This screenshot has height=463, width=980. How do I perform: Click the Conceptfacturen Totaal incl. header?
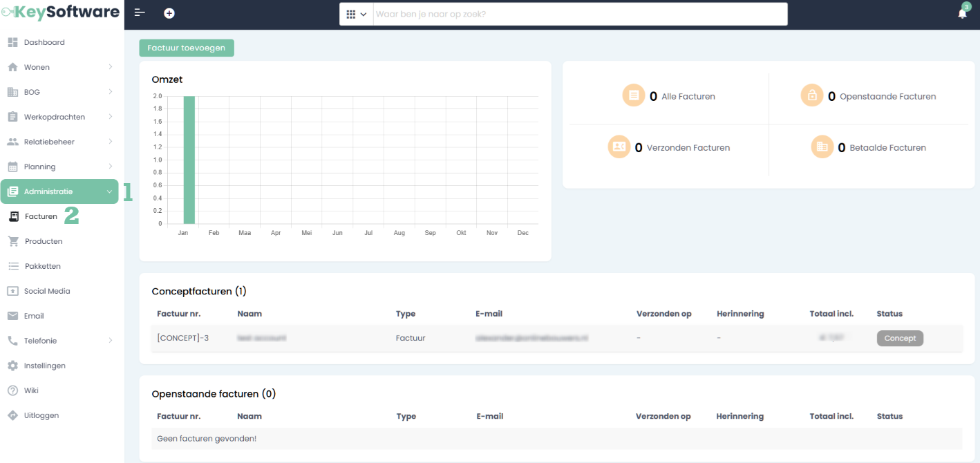tap(831, 314)
